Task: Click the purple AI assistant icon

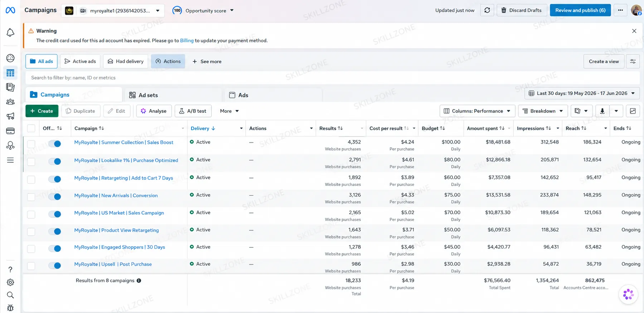Action: (x=628, y=295)
